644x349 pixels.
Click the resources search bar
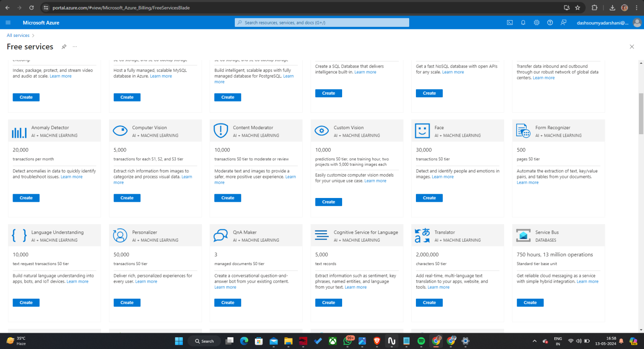point(322,22)
